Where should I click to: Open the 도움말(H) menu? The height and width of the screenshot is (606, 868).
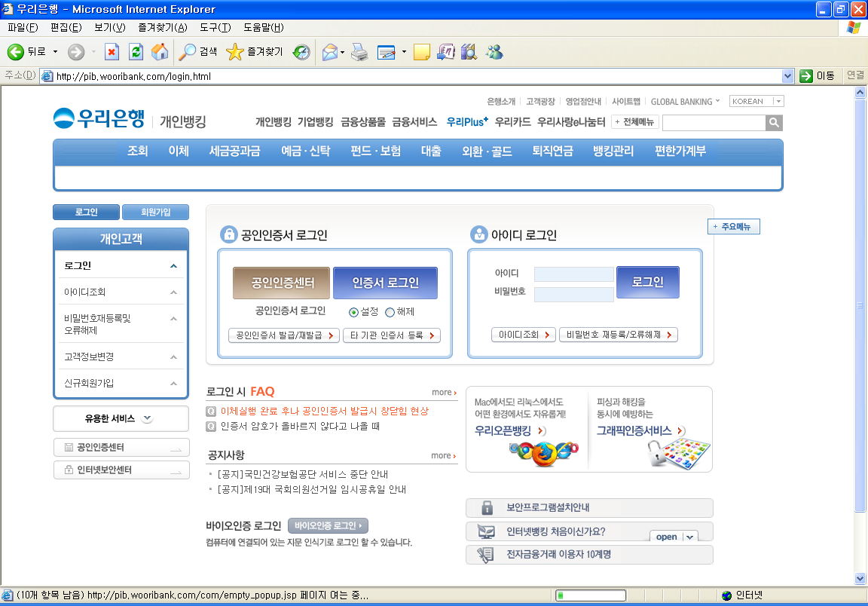[x=264, y=27]
